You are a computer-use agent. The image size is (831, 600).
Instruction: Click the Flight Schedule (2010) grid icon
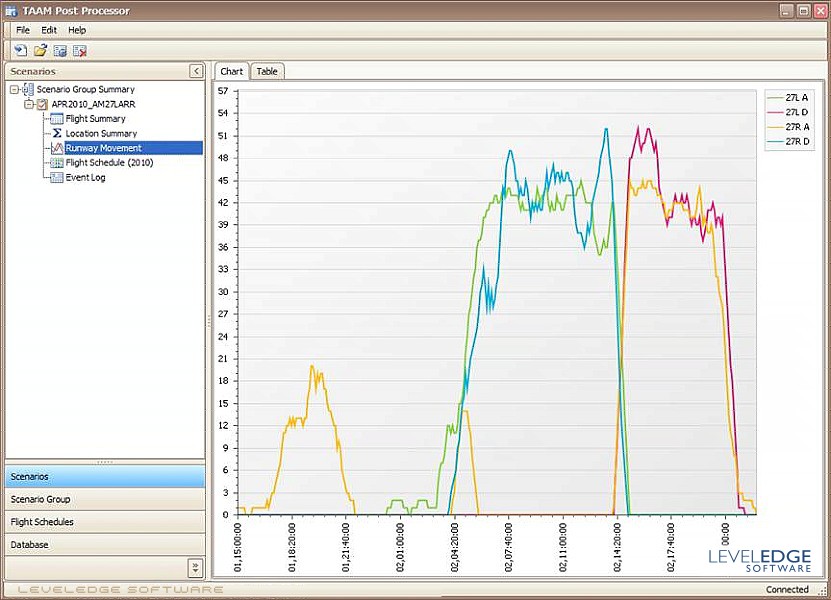tap(57, 163)
